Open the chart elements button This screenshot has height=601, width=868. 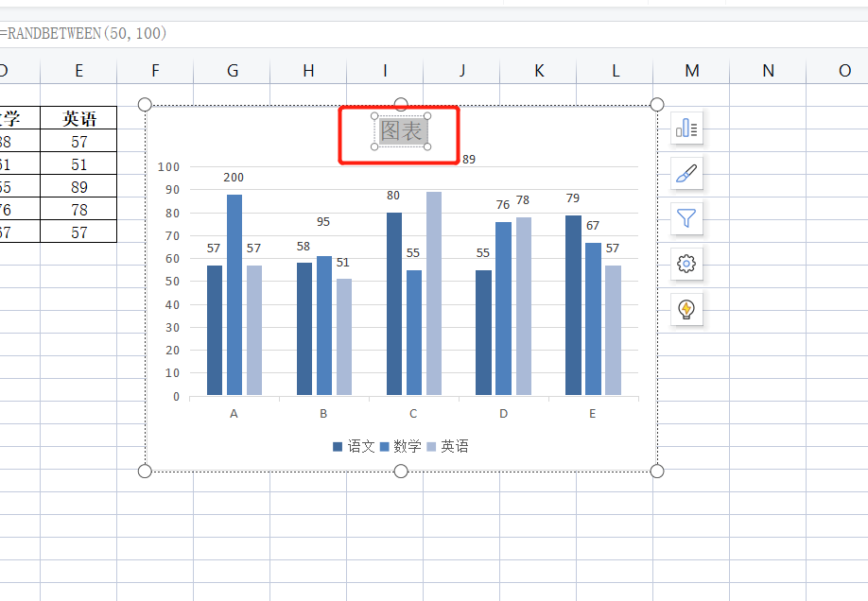[x=686, y=129]
